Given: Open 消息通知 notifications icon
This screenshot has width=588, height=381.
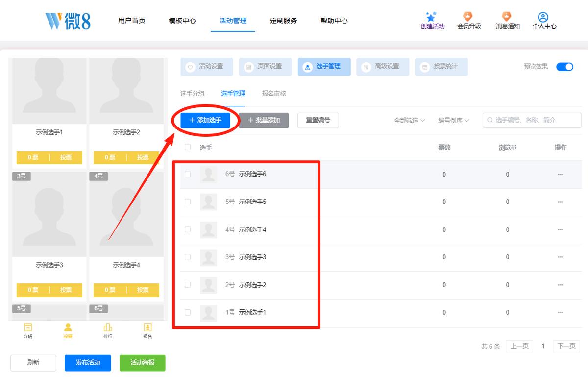Looking at the screenshot, I should pyautogui.click(x=507, y=17).
